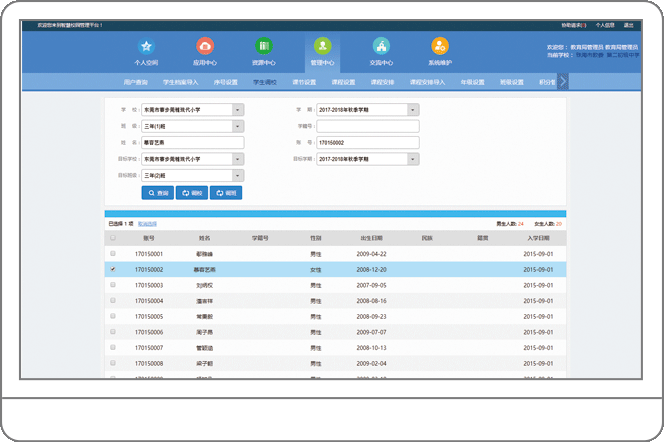The image size is (664, 443).
Task: Uncheck the box for account 170150002
Action: 113,269
